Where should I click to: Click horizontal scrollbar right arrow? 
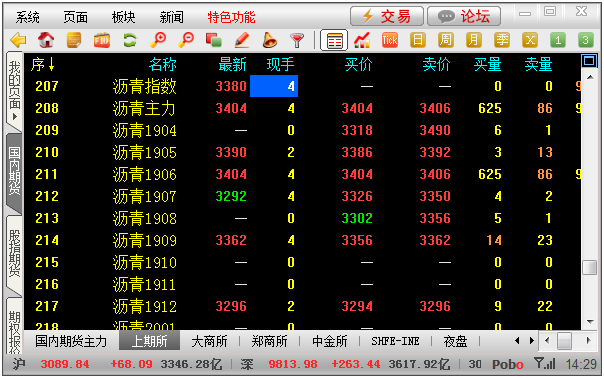(x=588, y=341)
